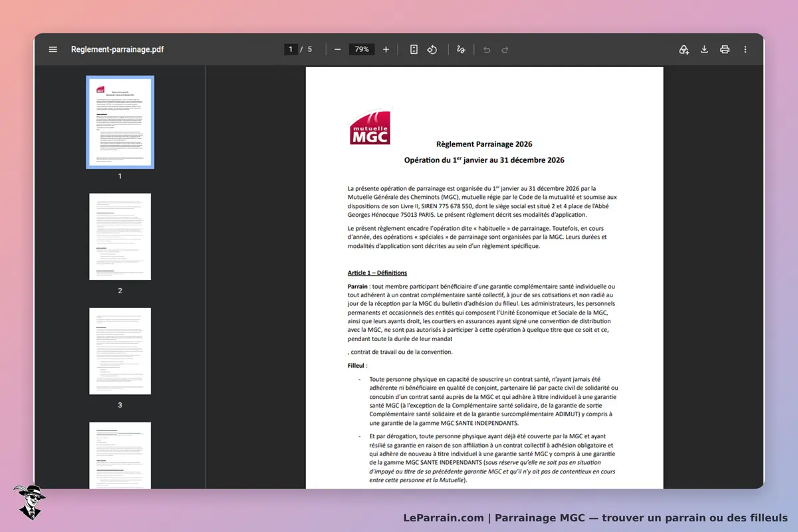Image resolution: width=798 pixels, height=532 pixels.
Task: Click the Reglement-parrainage.pdf file title
Action: 117,49
